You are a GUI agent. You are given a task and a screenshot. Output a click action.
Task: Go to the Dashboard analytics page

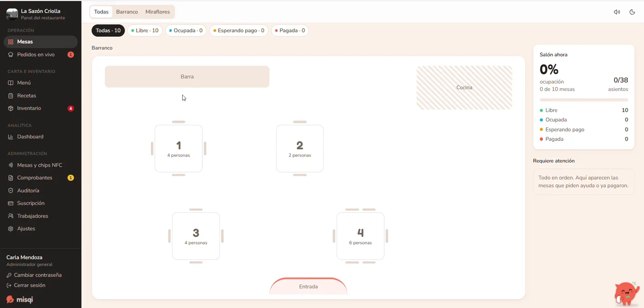point(40,137)
